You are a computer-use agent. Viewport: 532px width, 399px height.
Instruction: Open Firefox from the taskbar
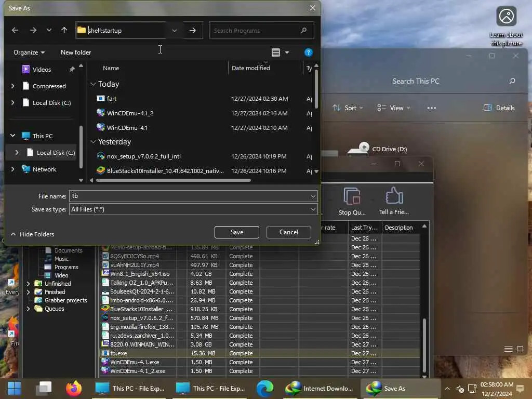point(74,389)
